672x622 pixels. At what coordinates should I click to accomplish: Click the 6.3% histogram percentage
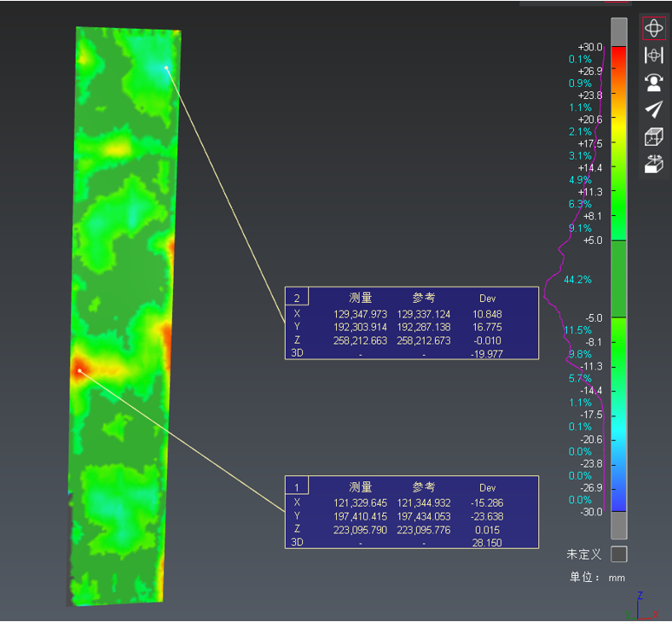(580, 204)
